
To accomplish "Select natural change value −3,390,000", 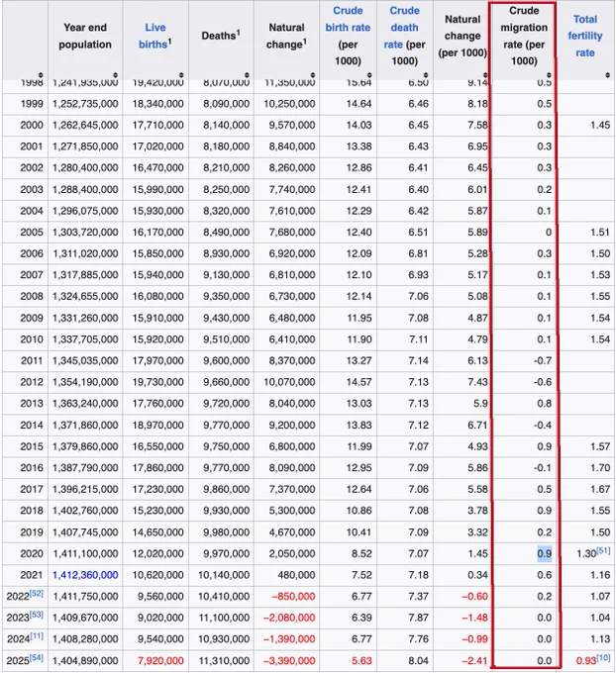I will [289, 661].
